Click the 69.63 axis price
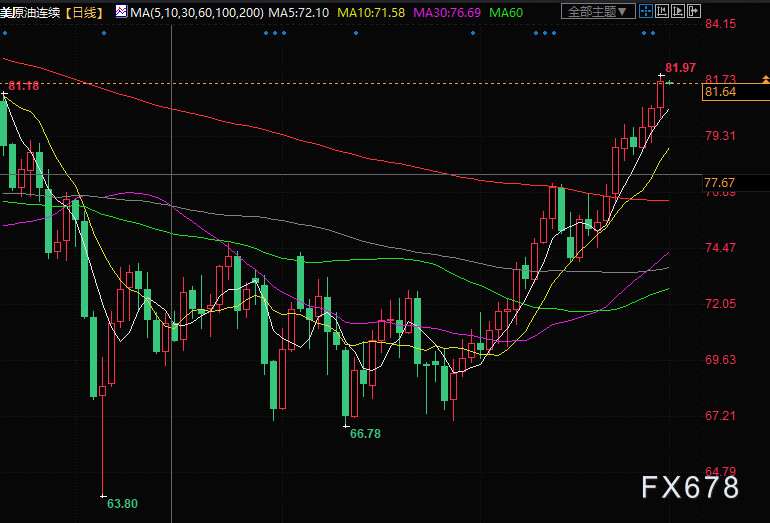This screenshot has height=523, width=770. 720,359
